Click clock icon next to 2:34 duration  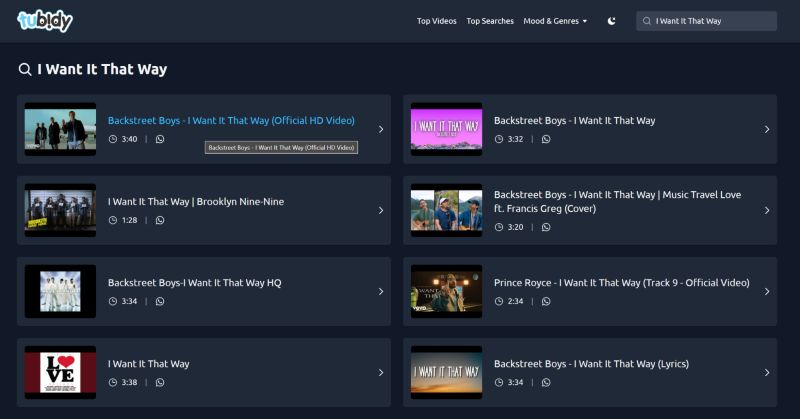499,301
